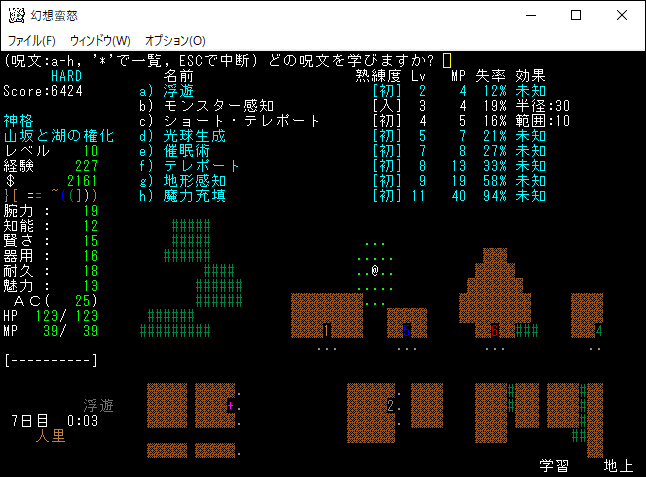Screen dimensions: 646x477
Task: Open the オプション(O) menu
Action: pyautogui.click(x=175, y=41)
